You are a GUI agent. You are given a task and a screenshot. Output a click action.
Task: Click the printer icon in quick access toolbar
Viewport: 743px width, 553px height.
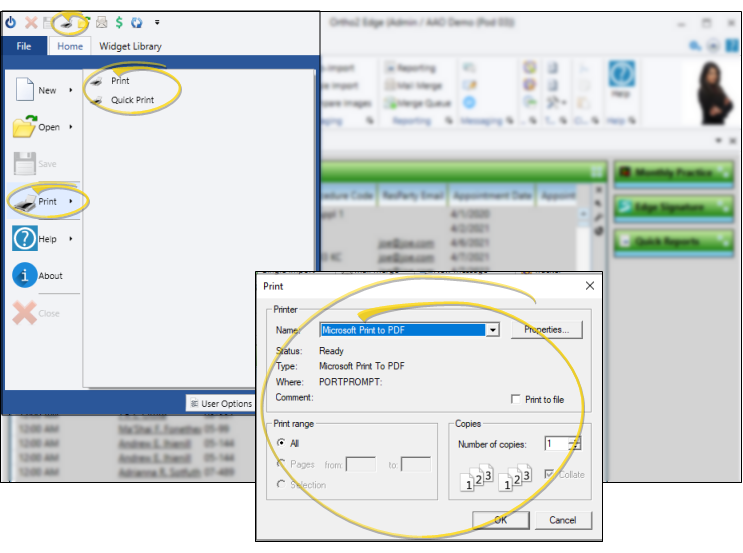click(x=66, y=21)
